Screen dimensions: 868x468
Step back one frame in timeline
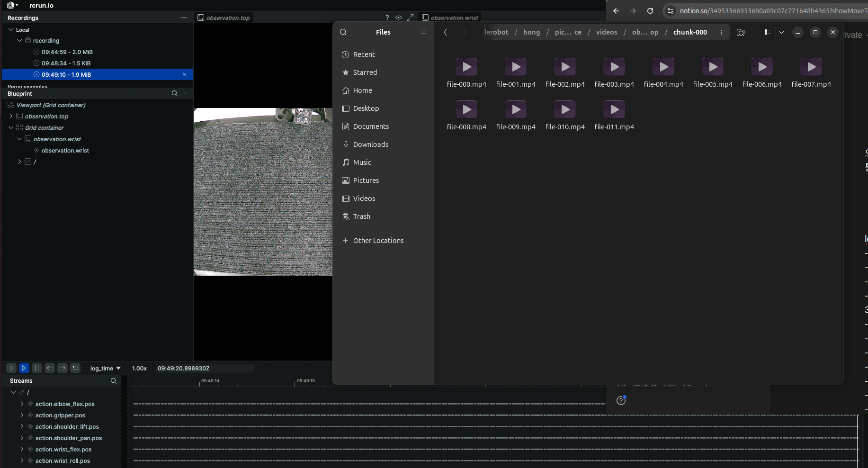pyautogui.click(x=50, y=368)
